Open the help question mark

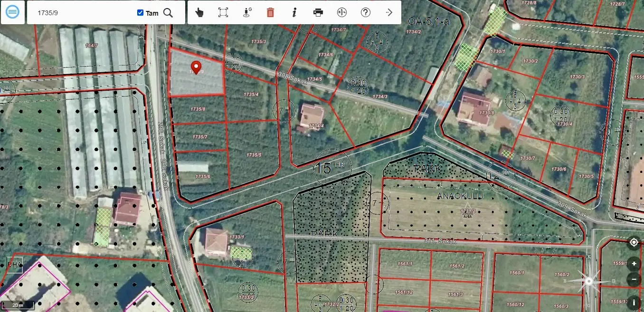(366, 12)
